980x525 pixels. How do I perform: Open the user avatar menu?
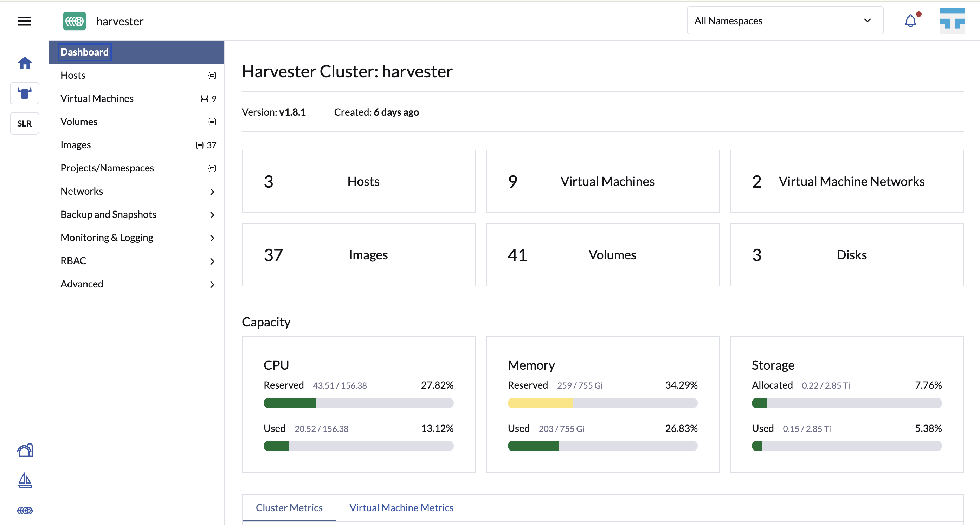point(952,20)
